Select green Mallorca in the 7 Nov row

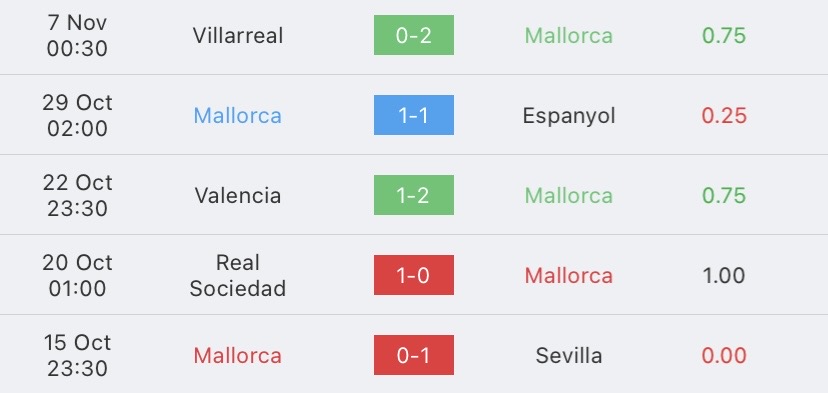click(569, 35)
